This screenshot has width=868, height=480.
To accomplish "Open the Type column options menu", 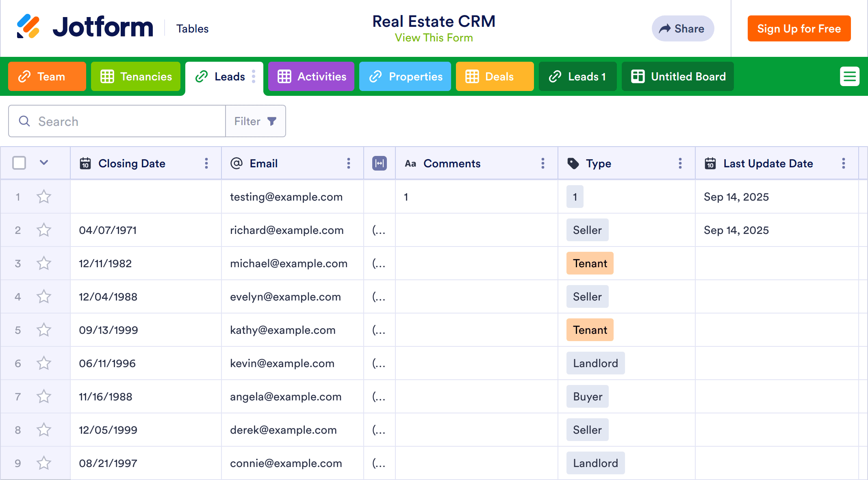I will 680,163.
